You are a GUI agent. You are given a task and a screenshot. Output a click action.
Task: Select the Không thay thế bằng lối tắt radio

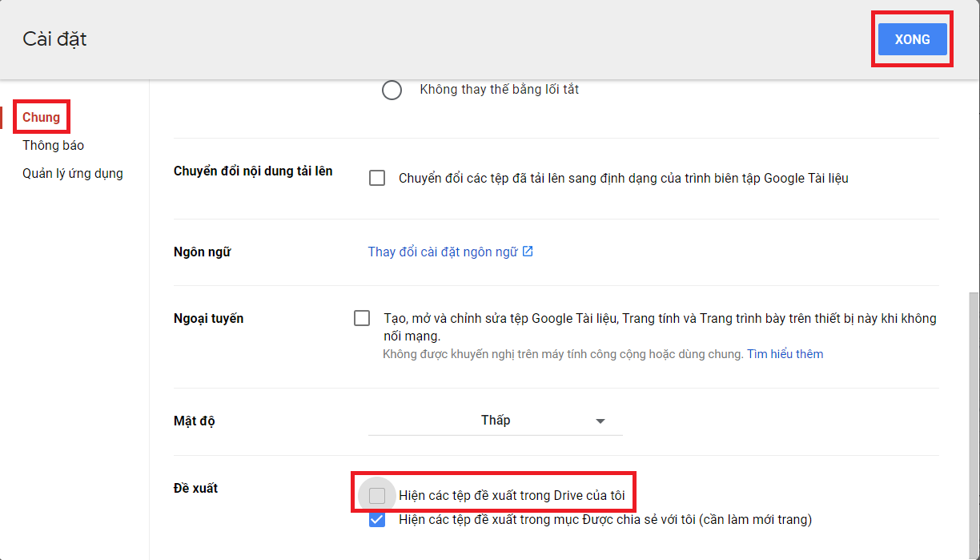coord(392,90)
